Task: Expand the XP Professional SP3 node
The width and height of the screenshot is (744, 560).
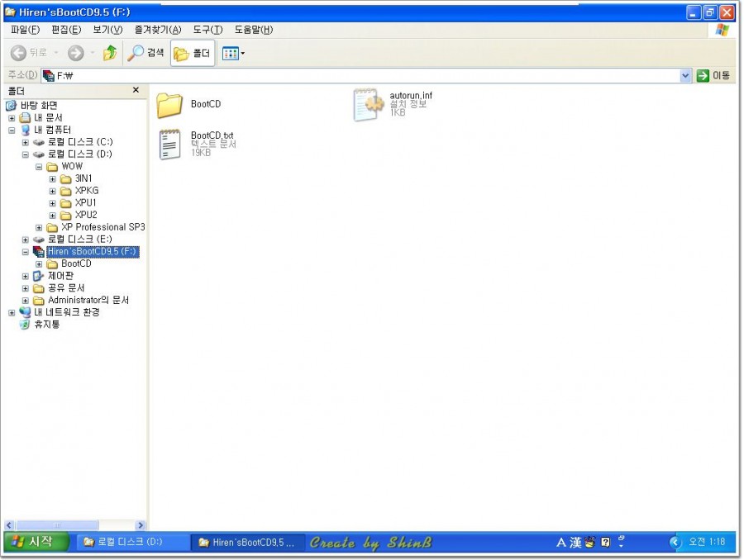Action: [x=39, y=228]
